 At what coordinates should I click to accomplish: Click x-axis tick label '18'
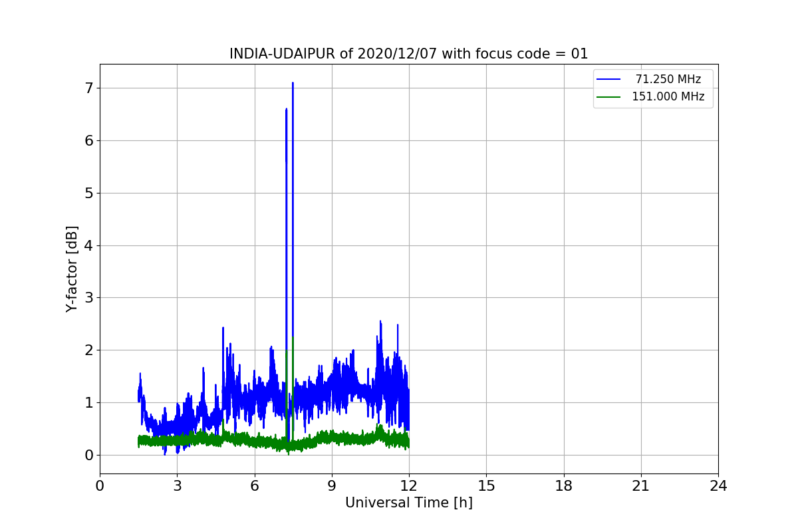(x=564, y=486)
